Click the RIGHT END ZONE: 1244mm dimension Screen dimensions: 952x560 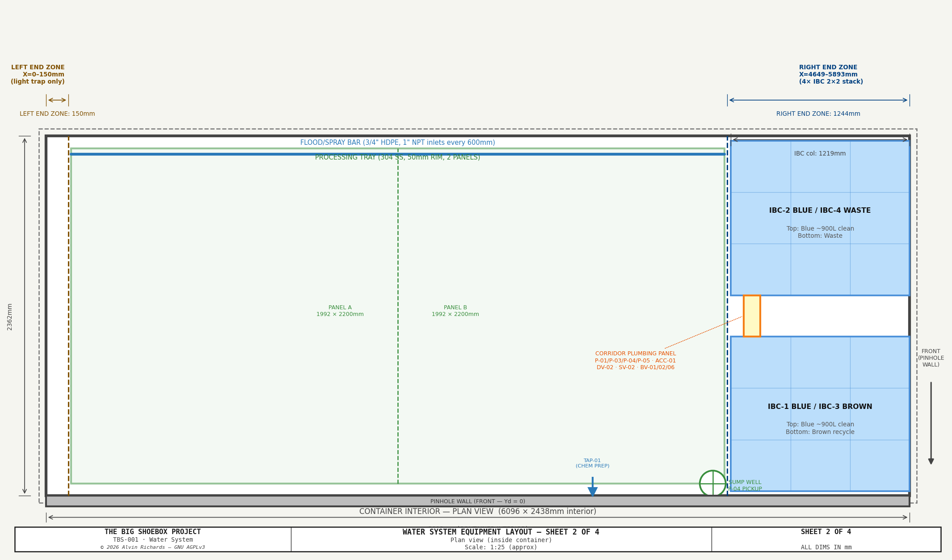tap(818, 114)
